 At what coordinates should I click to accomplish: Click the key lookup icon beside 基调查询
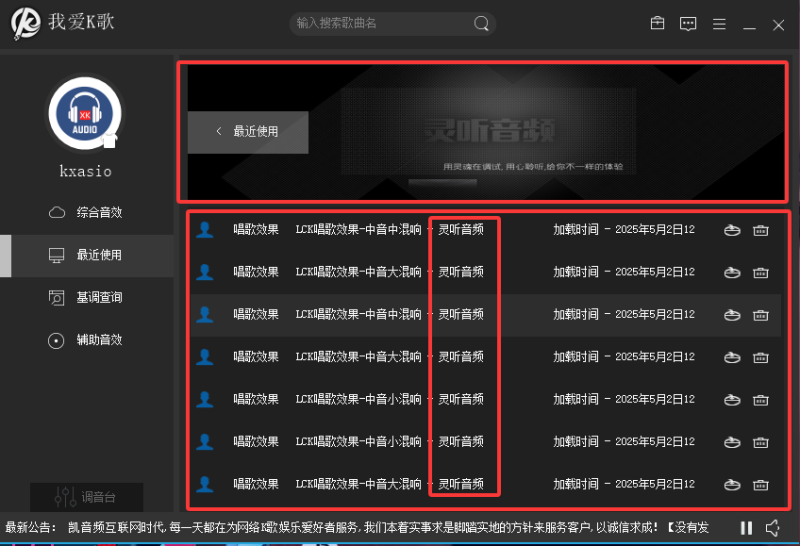56,297
